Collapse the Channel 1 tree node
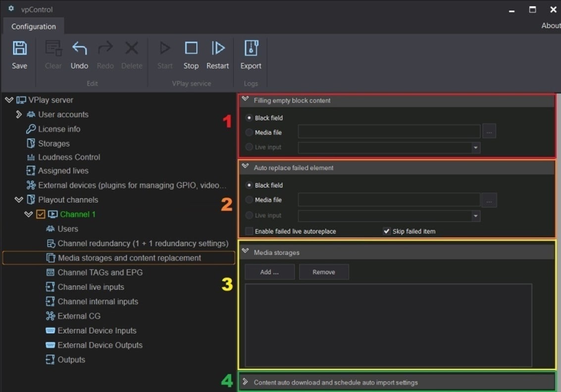The height and width of the screenshot is (392, 561). point(29,214)
